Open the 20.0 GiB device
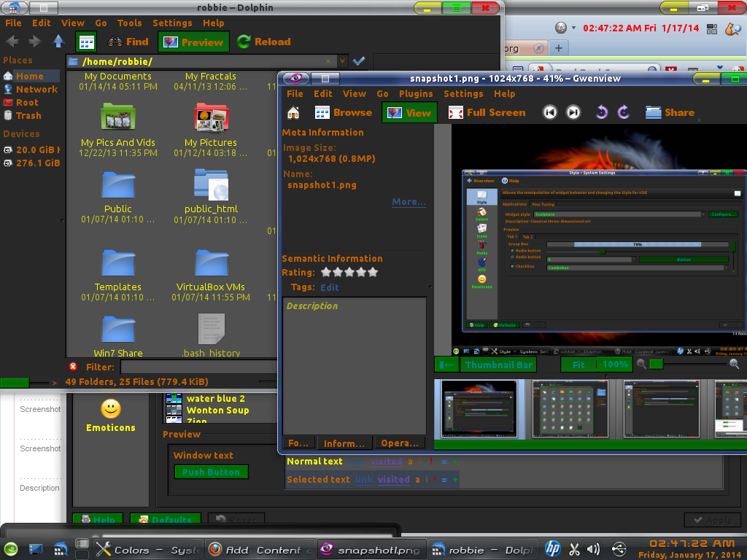Screen dimensions: 747x560 click(x=31, y=150)
